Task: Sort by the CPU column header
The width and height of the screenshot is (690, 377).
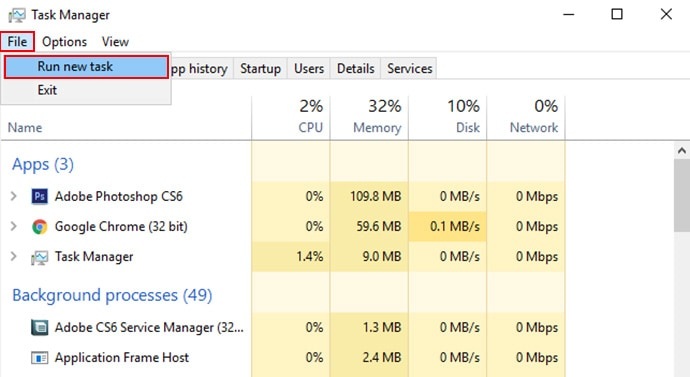Action: [291, 117]
